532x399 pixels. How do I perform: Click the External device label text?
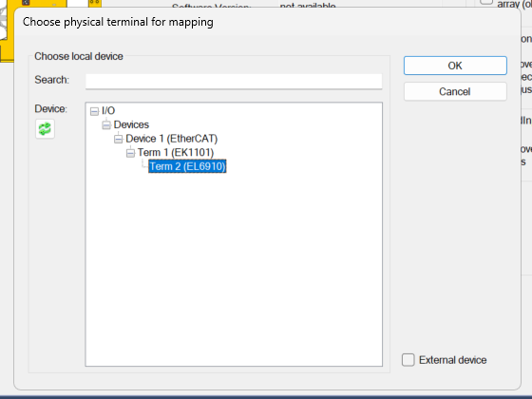point(452,360)
